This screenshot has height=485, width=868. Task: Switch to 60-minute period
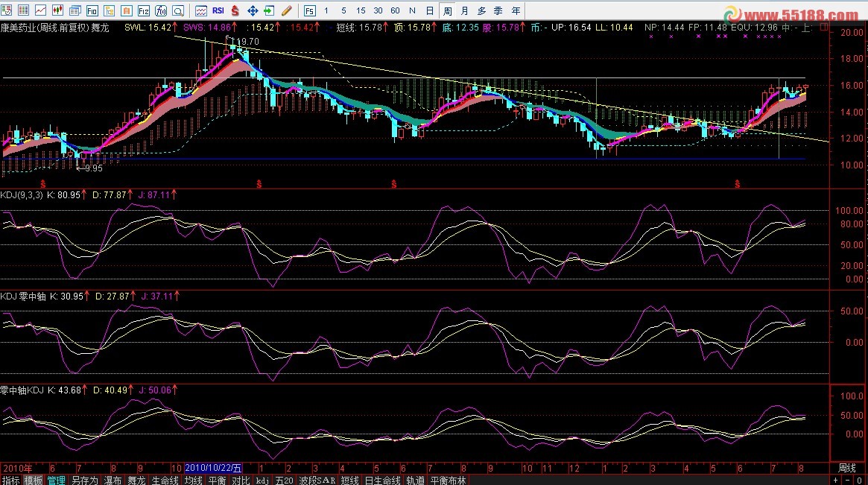tap(395, 10)
